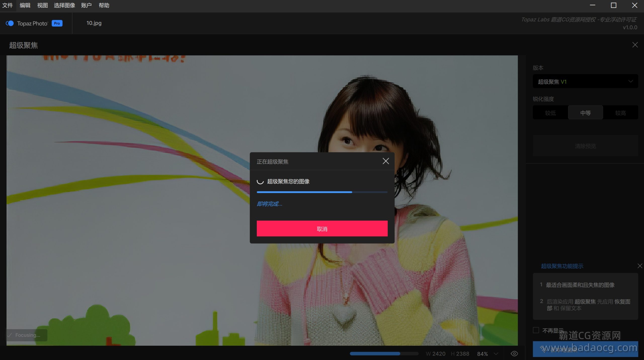Toggle the eye preview icon
Image resolution: width=644 pixels, height=360 pixels.
point(514,354)
